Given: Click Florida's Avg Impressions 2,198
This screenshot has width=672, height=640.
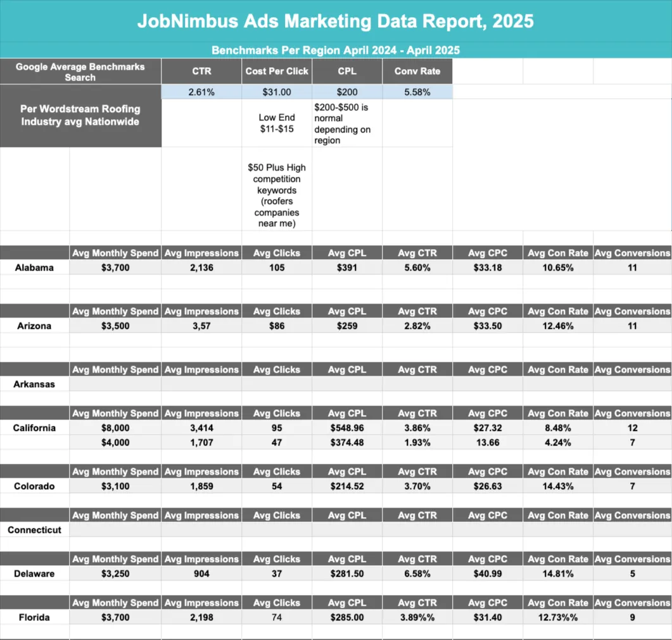Looking at the screenshot, I should (x=201, y=617).
